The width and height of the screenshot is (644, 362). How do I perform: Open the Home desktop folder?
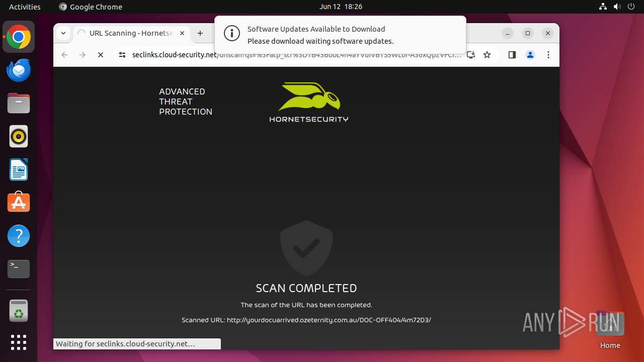[x=610, y=330]
